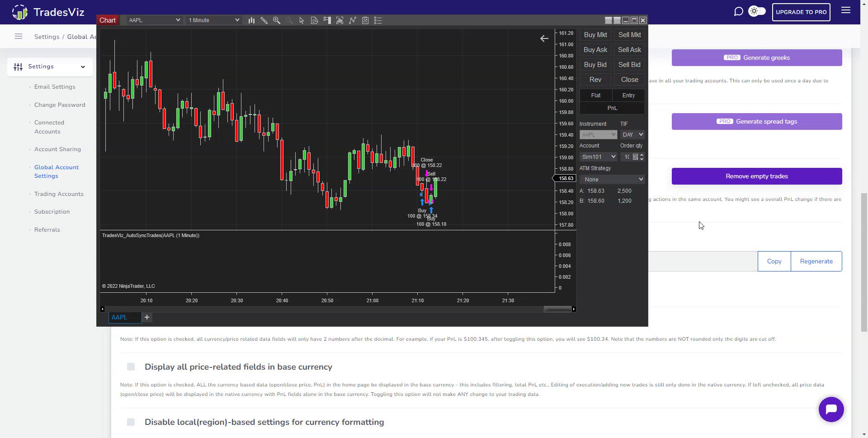Select the drawing tools ruler icon
868x438 pixels.
[x=264, y=20]
